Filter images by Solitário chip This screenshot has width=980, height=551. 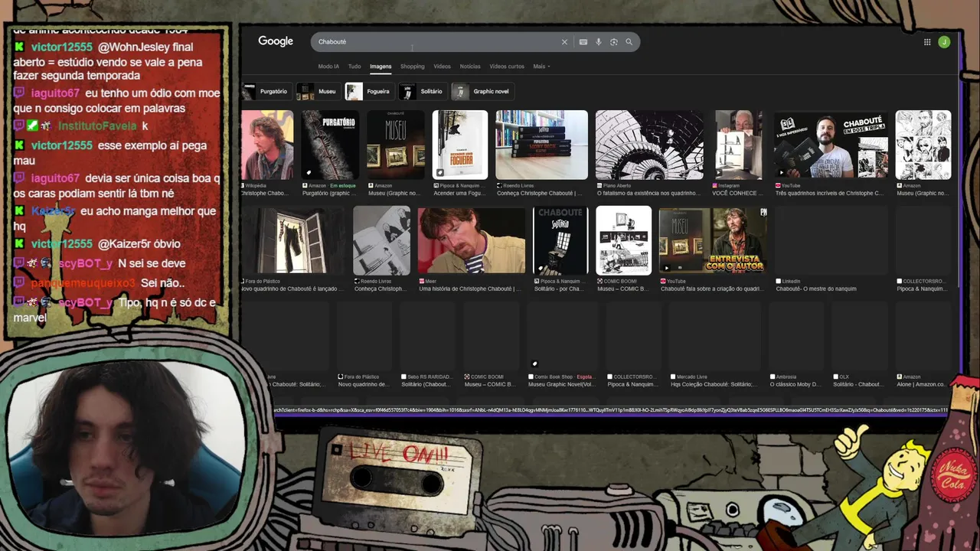pyautogui.click(x=422, y=92)
